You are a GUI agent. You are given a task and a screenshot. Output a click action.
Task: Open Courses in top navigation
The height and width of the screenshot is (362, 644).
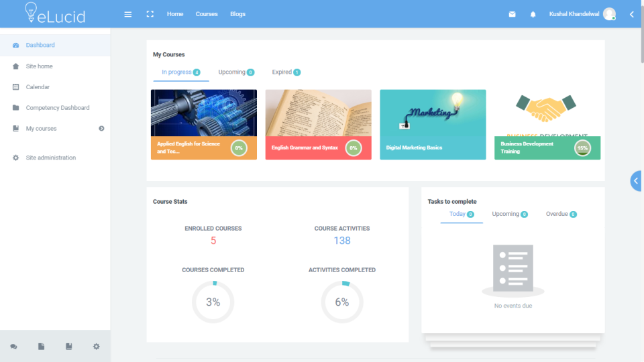click(207, 14)
